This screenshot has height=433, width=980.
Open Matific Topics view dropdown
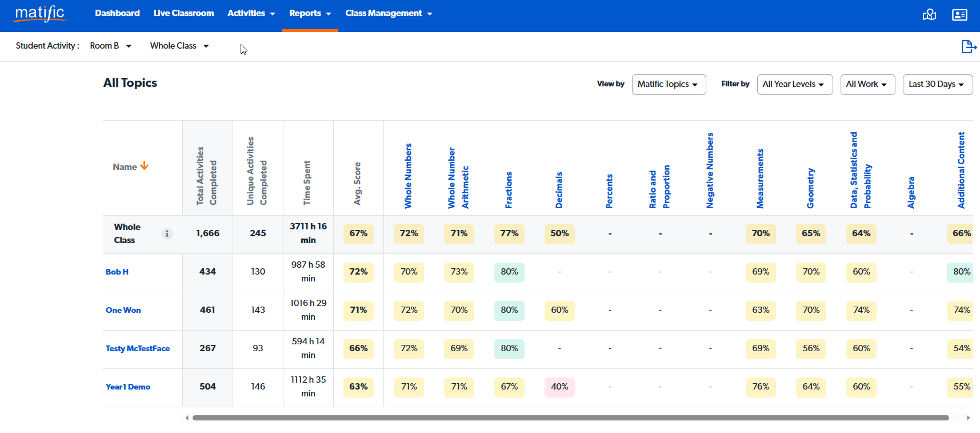tap(669, 85)
